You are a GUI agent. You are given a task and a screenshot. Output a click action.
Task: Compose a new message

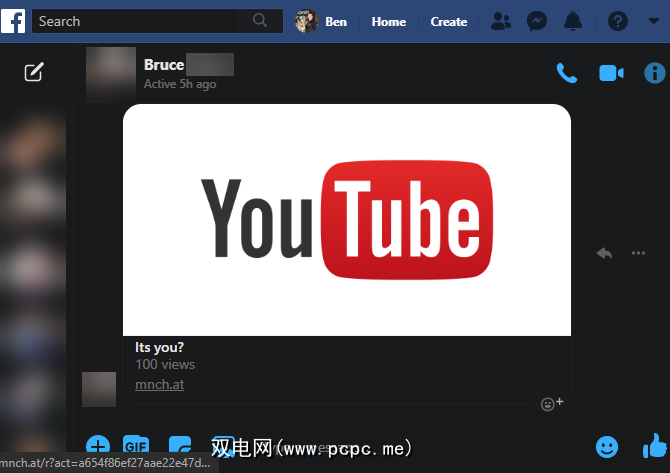click(x=34, y=72)
